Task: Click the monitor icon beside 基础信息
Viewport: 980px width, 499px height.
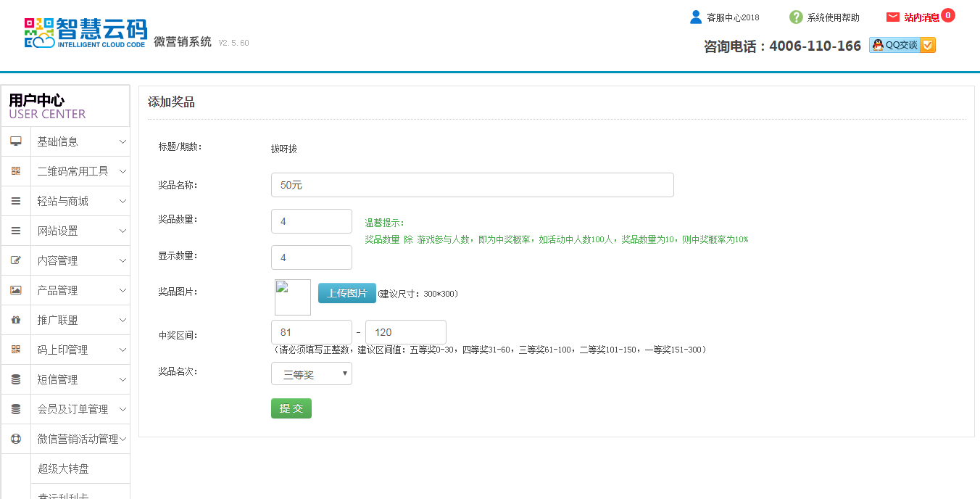Action: tap(16, 141)
